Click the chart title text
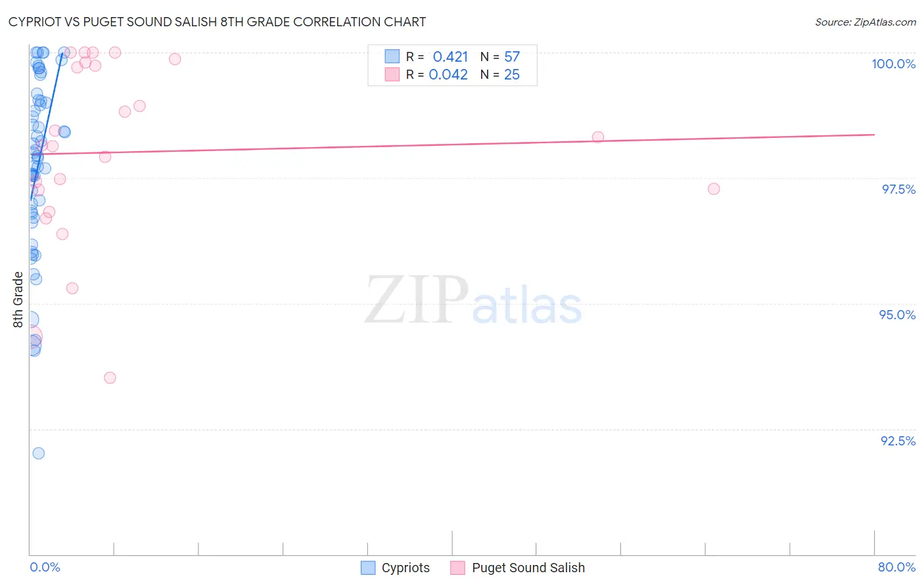This screenshot has height=586, width=924. [217, 22]
